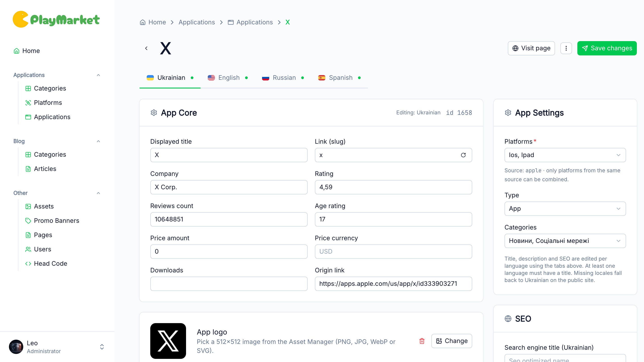Open Head Code in sidebar

46,264
